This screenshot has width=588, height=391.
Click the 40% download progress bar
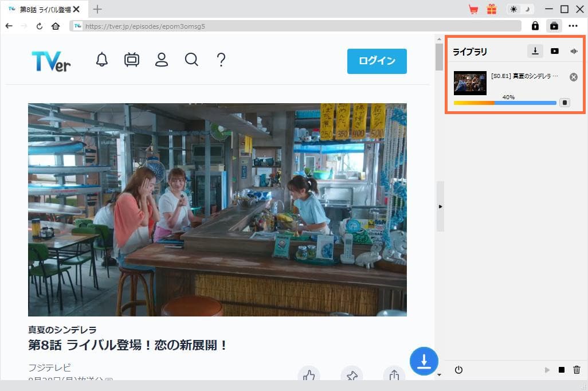tap(504, 103)
